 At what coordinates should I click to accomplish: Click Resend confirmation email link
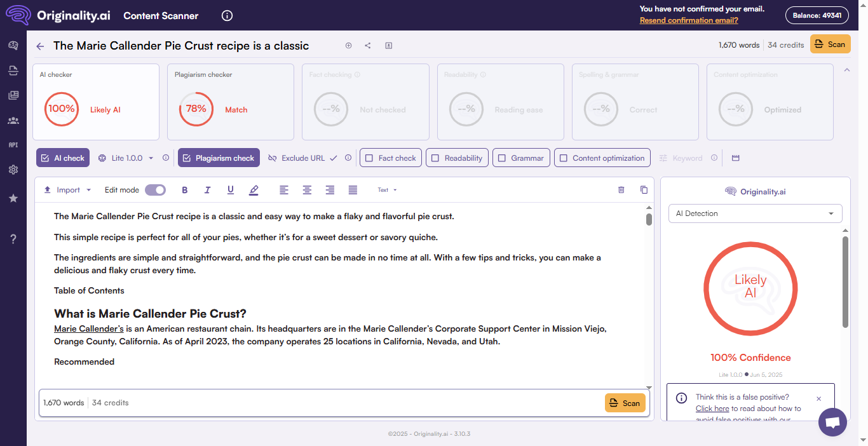pyautogui.click(x=689, y=20)
